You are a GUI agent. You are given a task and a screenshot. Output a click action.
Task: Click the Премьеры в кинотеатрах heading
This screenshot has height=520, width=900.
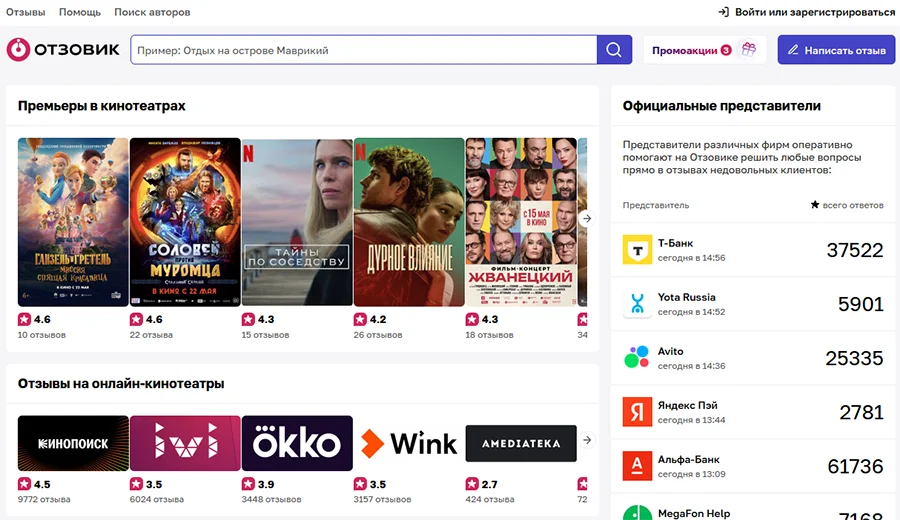102,106
